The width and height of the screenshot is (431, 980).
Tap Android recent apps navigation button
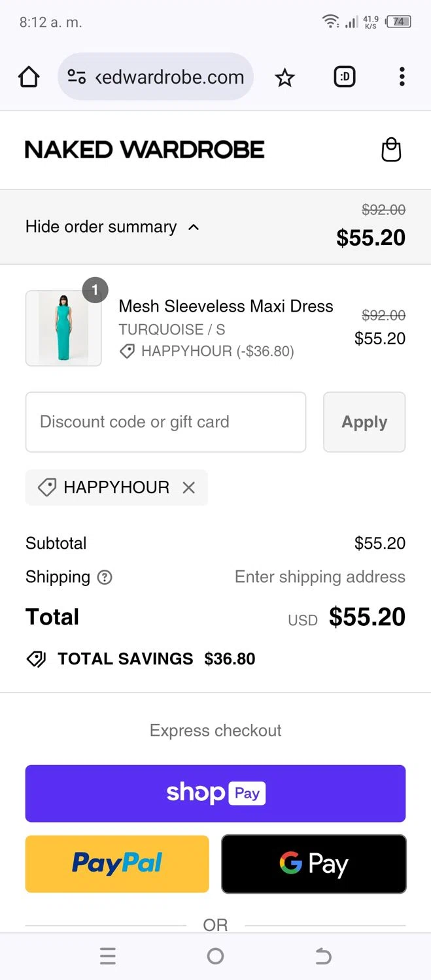pyautogui.click(x=108, y=956)
